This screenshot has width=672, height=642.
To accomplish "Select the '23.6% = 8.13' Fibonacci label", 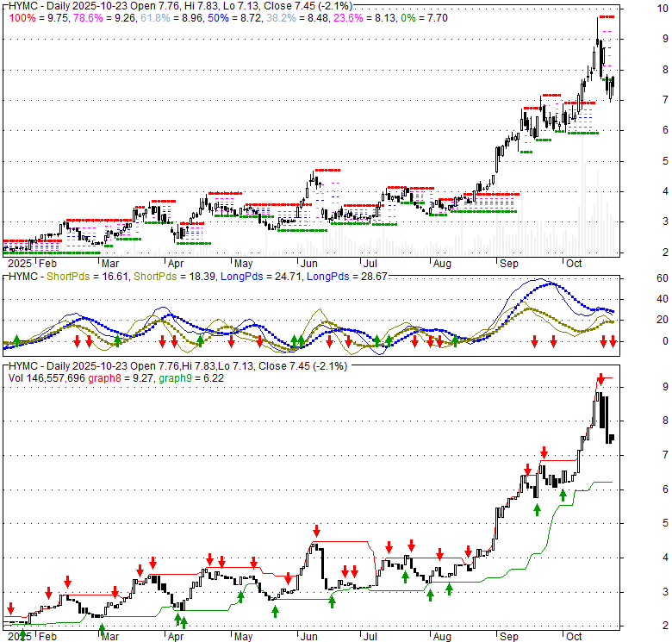I will tap(364, 18).
